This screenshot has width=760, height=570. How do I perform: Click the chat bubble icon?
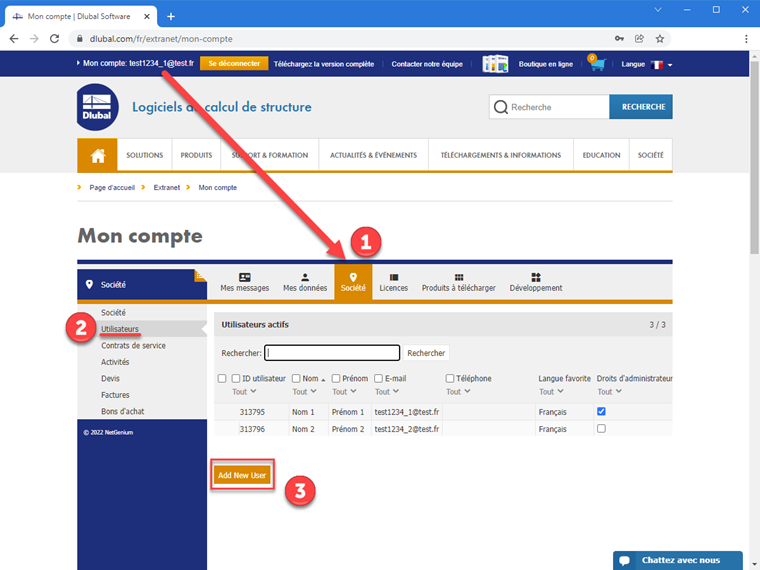pyautogui.click(x=624, y=560)
